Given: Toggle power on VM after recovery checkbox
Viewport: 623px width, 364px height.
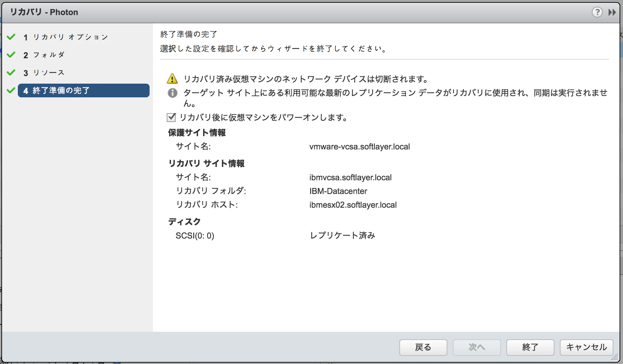Looking at the screenshot, I should click(x=171, y=118).
